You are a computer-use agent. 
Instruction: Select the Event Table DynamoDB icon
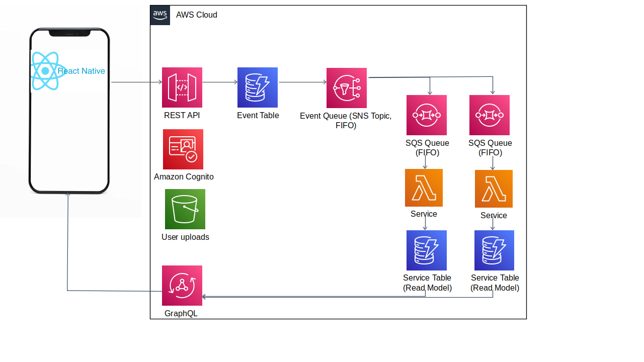(258, 87)
